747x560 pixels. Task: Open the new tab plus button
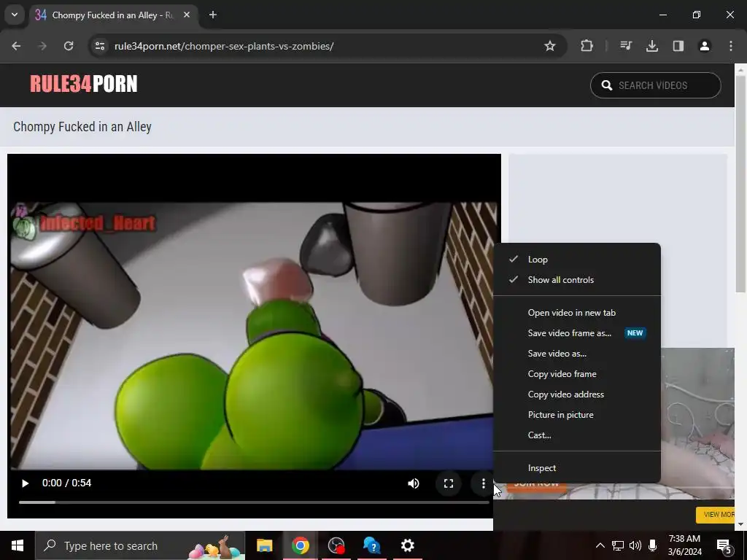(x=213, y=15)
